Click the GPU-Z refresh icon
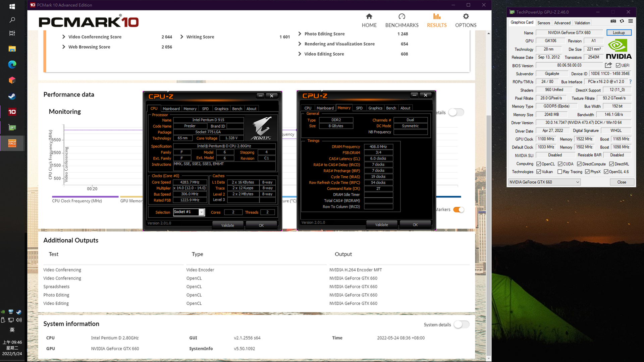The height and width of the screenshot is (362, 644). coord(622,21)
